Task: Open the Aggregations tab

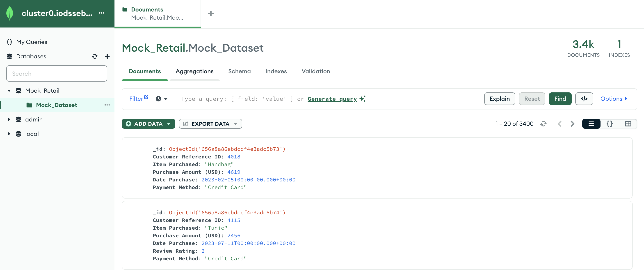Action: (x=194, y=71)
